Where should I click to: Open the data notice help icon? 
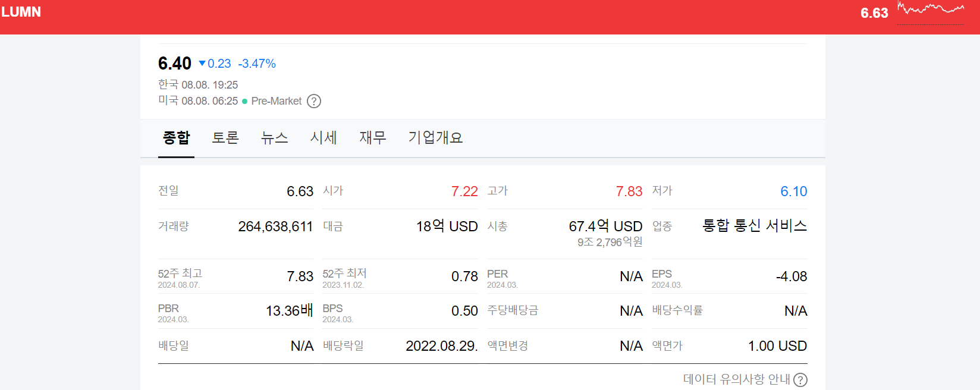[x=800, y=380]
